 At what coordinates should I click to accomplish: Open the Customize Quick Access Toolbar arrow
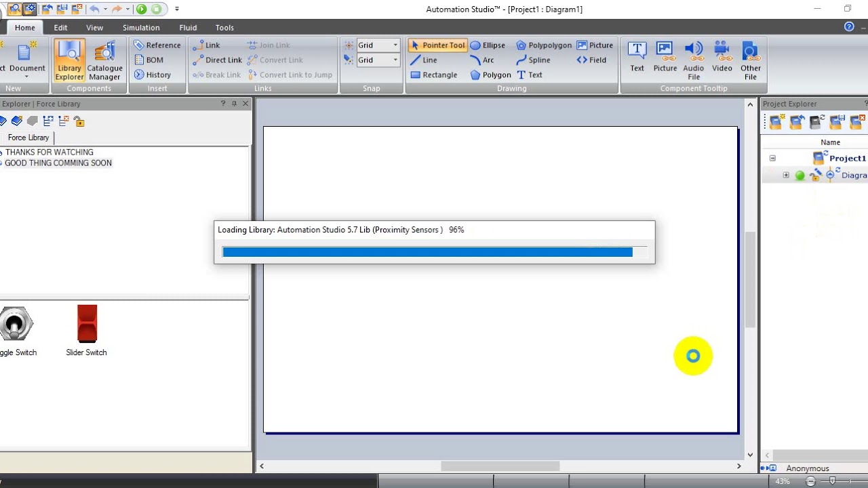click(177, 9)
